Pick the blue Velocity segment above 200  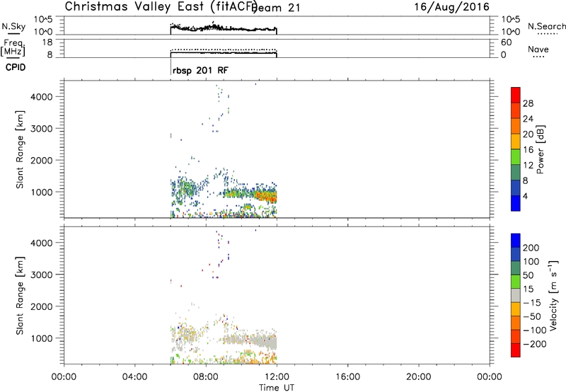(516, 241)
